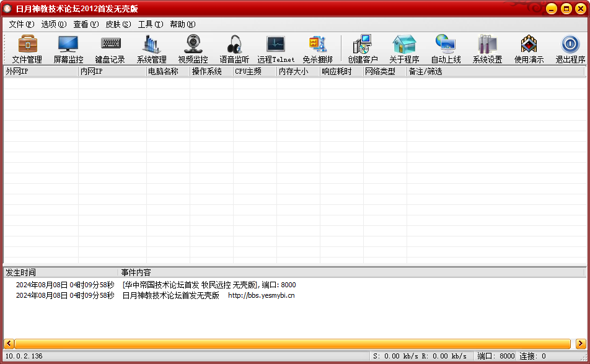Viewport: 590px width, 364px height.
Task: Click the 屏幕监控 monitor icon
Action: 68,49
